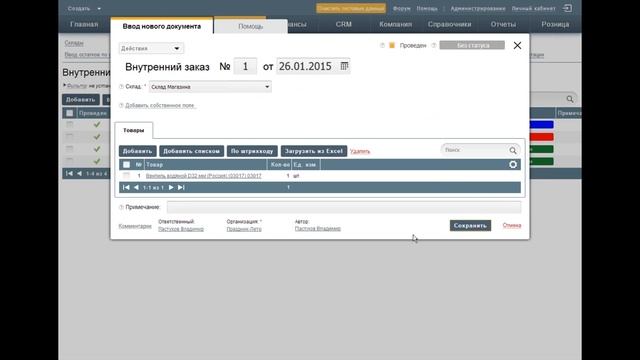The height and width of the screenshot is (360, 640).
Task: Click the red status swatch in background list
Action: click(x=541, y=137)
